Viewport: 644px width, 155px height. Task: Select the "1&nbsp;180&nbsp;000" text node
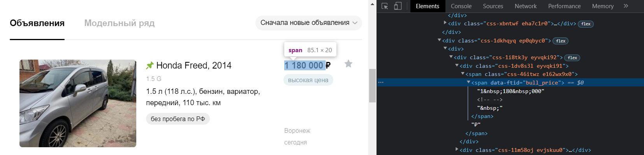[x=510, y=91]
